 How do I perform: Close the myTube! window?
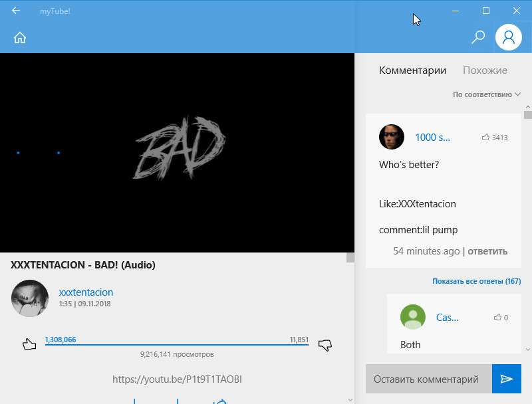click(x=517, y=11)
